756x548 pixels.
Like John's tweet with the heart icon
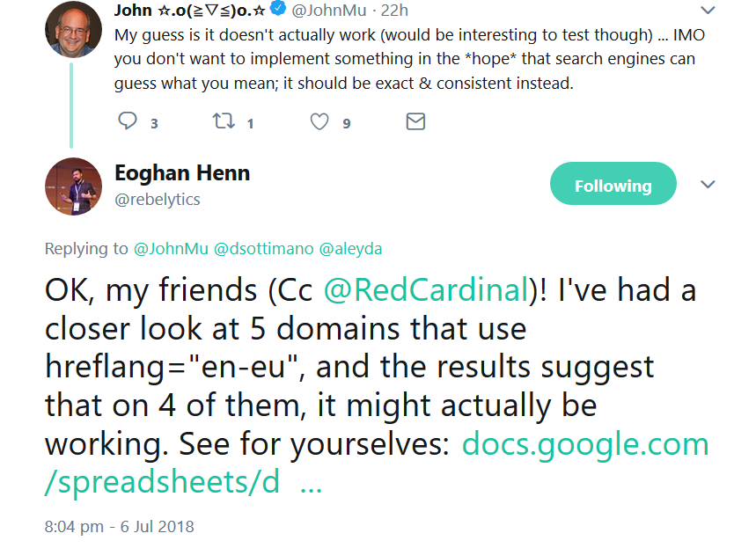[319, 121]
